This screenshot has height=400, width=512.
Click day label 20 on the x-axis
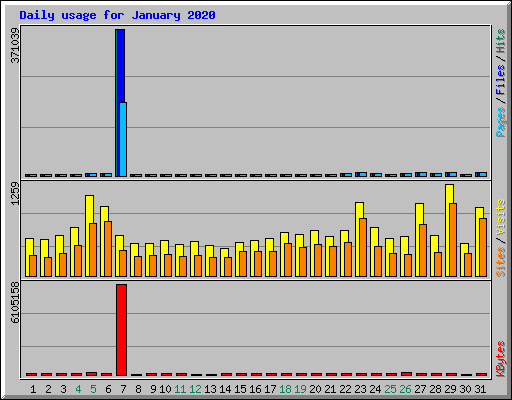[x=315, y=389]
